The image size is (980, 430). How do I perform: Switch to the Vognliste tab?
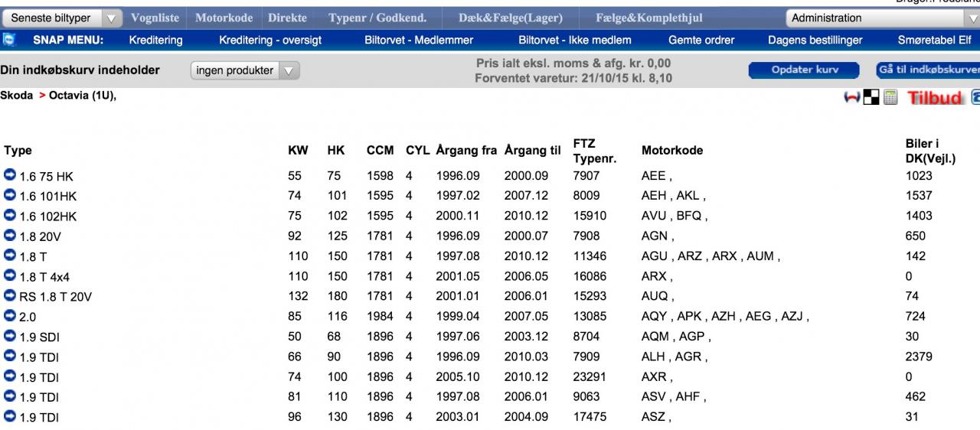pyautogui.click(x=155, y=18)
